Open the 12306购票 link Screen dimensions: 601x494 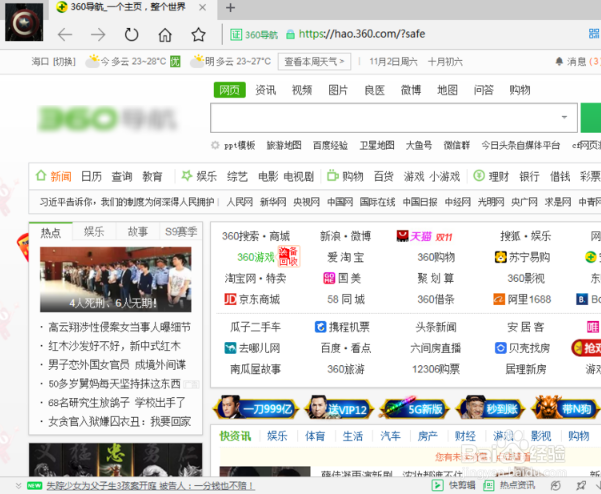coord(436,369)
